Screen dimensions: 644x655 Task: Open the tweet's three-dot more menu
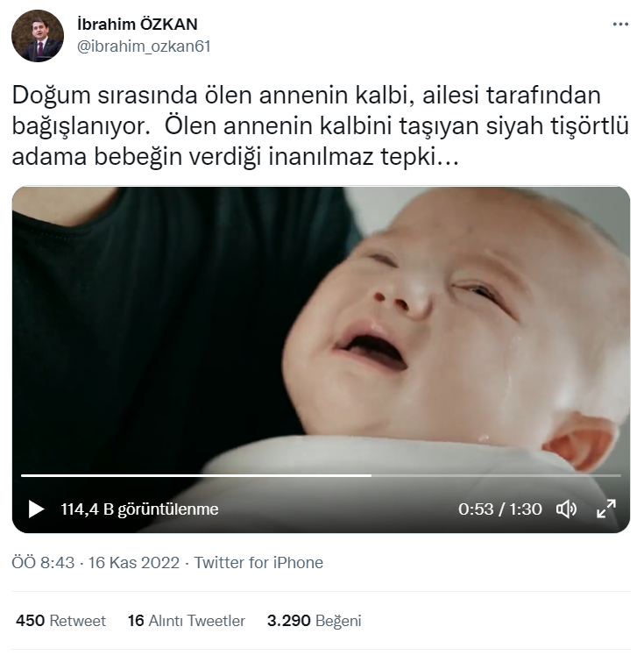point(620,25)
